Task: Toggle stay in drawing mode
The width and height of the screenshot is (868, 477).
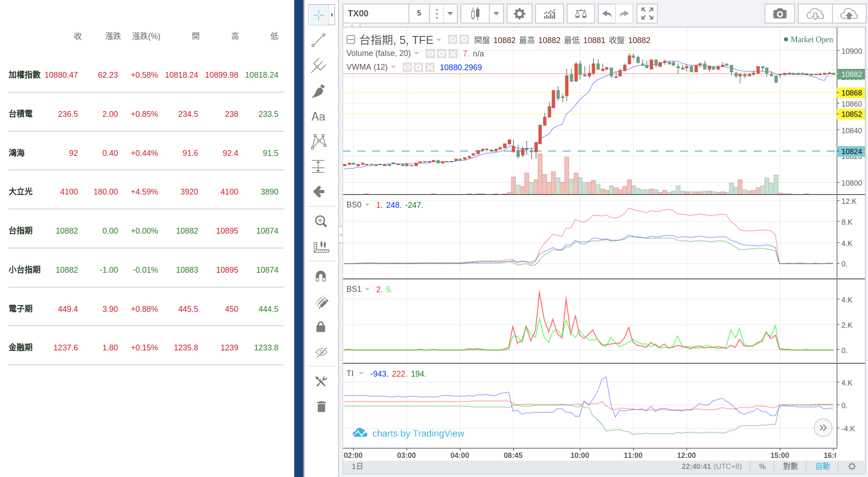Action: tap(321, 302)
